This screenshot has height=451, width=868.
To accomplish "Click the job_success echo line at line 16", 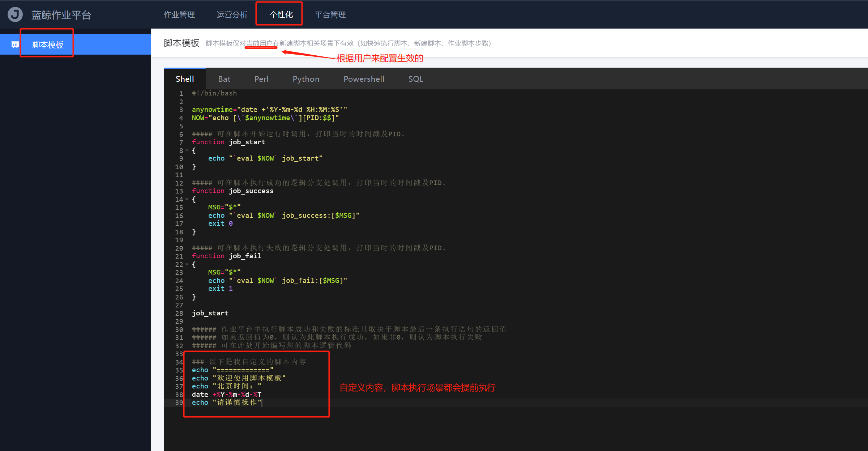I will point(284,216).
